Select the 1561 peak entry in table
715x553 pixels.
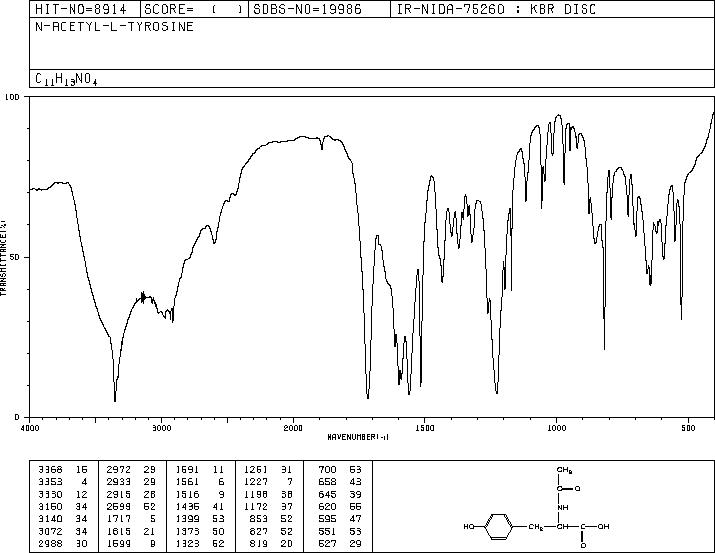pos(200,482)
